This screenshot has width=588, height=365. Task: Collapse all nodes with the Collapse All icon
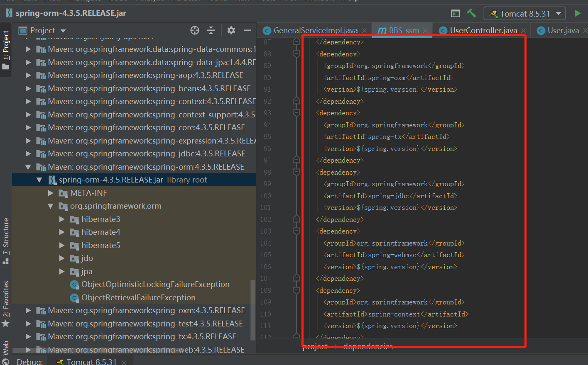pos(211,30)
